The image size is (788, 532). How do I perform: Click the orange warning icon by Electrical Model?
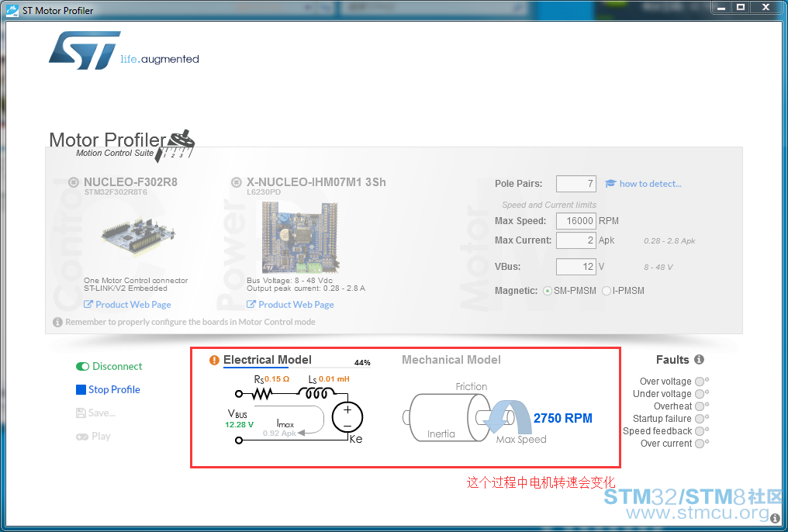point(214,360)
